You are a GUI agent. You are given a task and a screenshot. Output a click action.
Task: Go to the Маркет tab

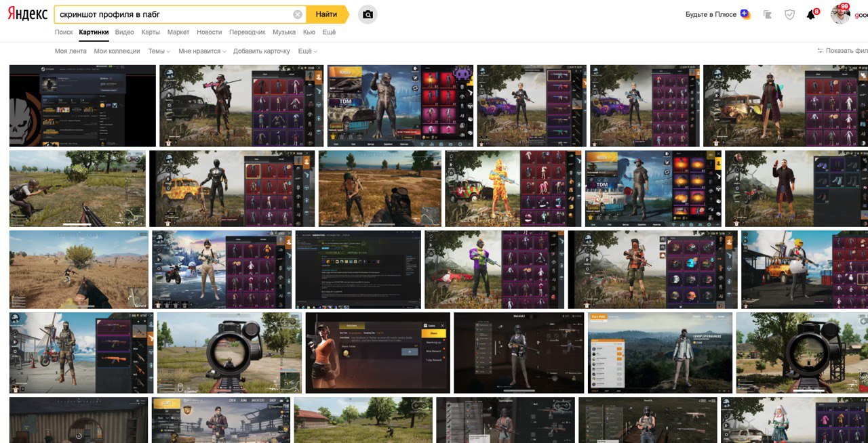tap(178, 32)
